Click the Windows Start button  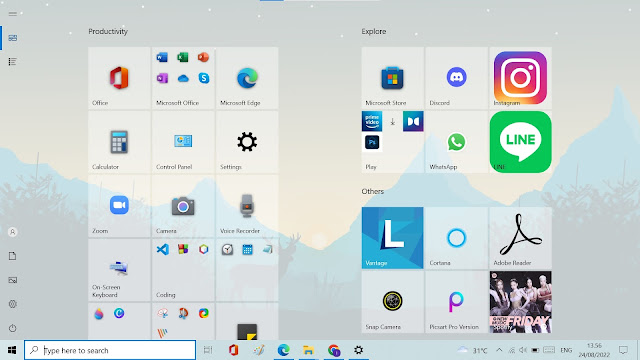click(x=12, y=350)
